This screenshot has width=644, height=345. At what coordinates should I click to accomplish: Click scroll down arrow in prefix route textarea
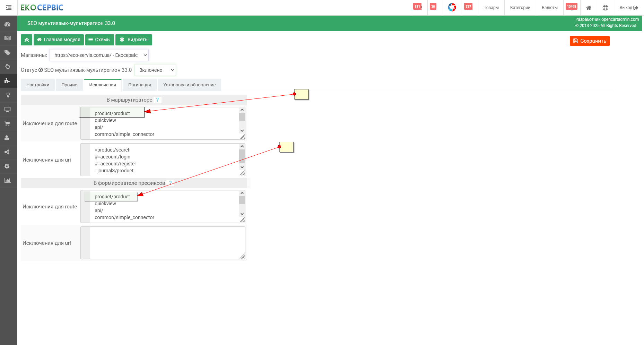(x=242, y=214)
